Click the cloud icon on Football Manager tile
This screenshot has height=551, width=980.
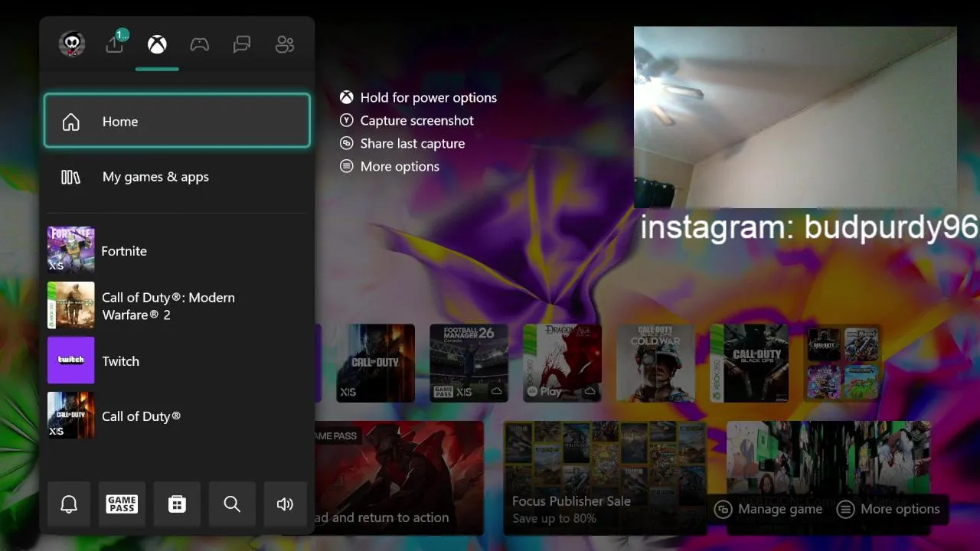pos(496,391)
